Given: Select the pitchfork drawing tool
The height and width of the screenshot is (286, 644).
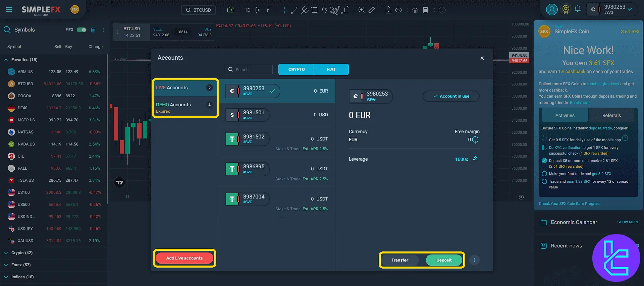Looking at the screenshot, I should 305,10.
